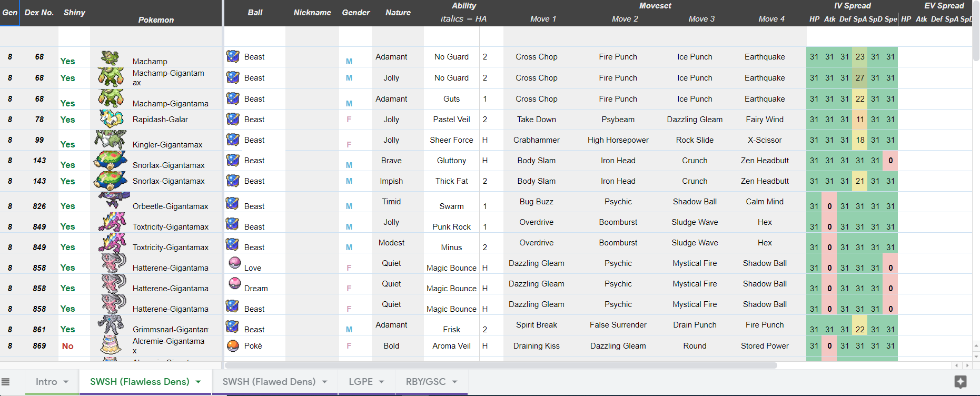
Task: Click the Beast ball icon in Kingler row
Action: point(233,140)
